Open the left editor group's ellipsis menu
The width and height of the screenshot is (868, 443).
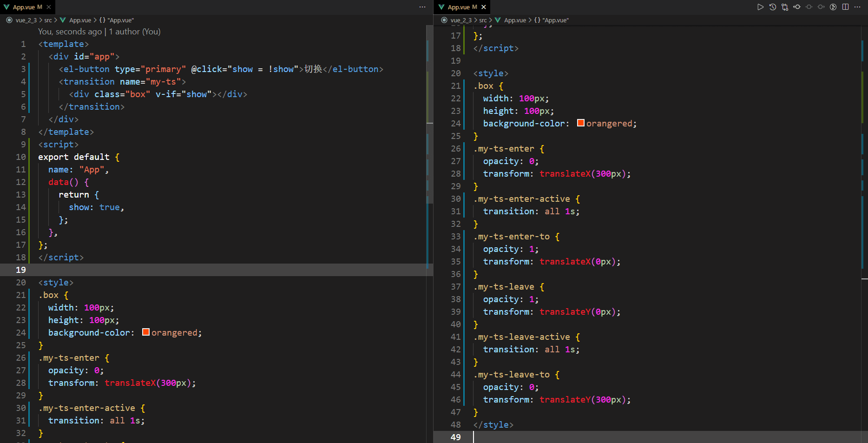click(x=422, y=7)
